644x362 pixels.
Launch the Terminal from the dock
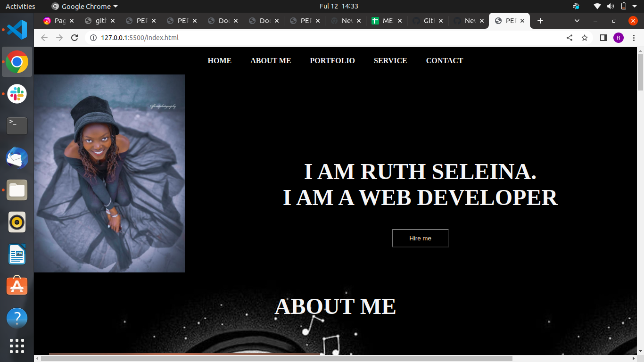point(17,126)
